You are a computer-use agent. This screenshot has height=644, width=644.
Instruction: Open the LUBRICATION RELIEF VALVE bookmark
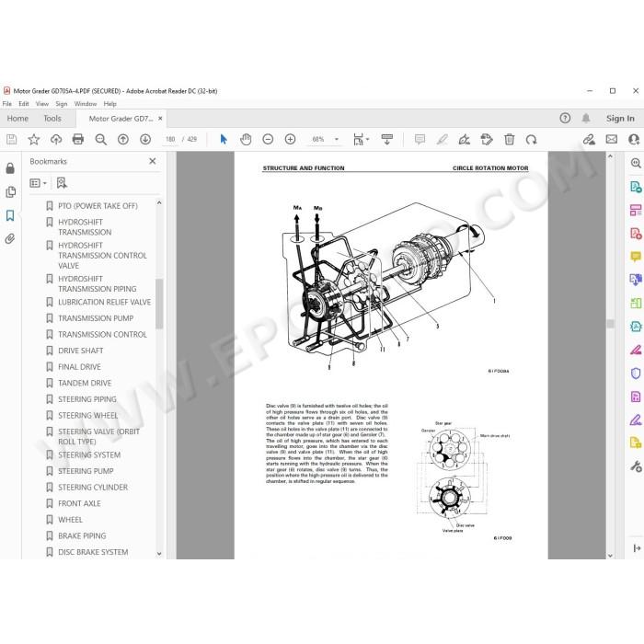104,302
